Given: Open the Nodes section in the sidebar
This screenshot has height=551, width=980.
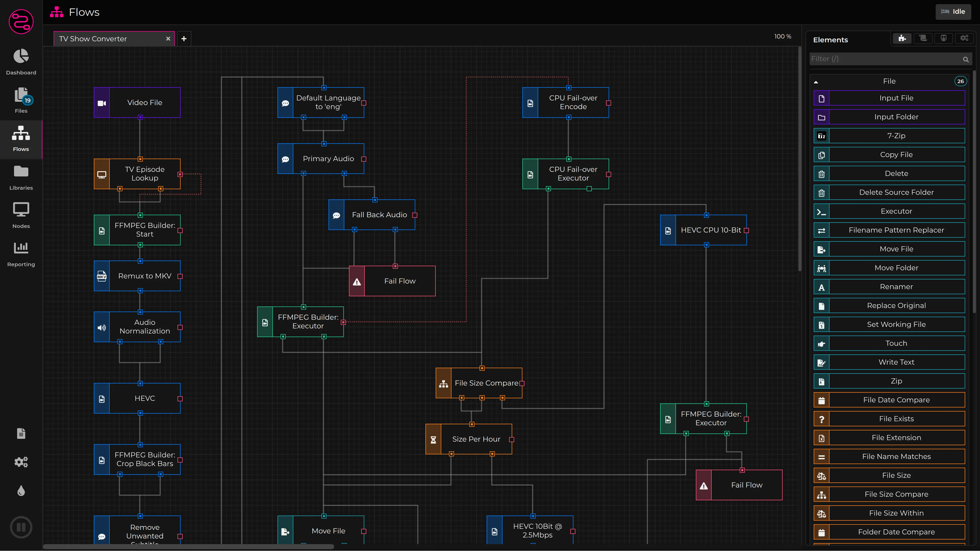Looking at the screenshot, I should (21, 214).
